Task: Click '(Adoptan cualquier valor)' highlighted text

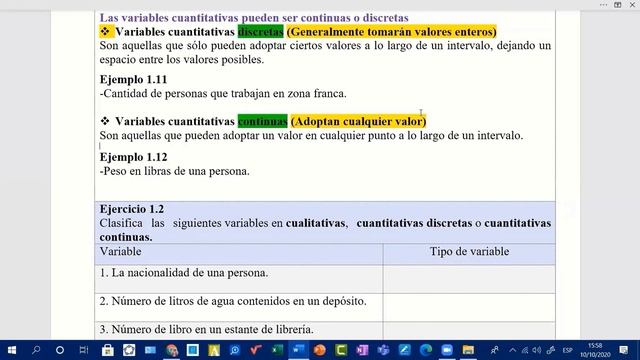Action: pos(358,121)
